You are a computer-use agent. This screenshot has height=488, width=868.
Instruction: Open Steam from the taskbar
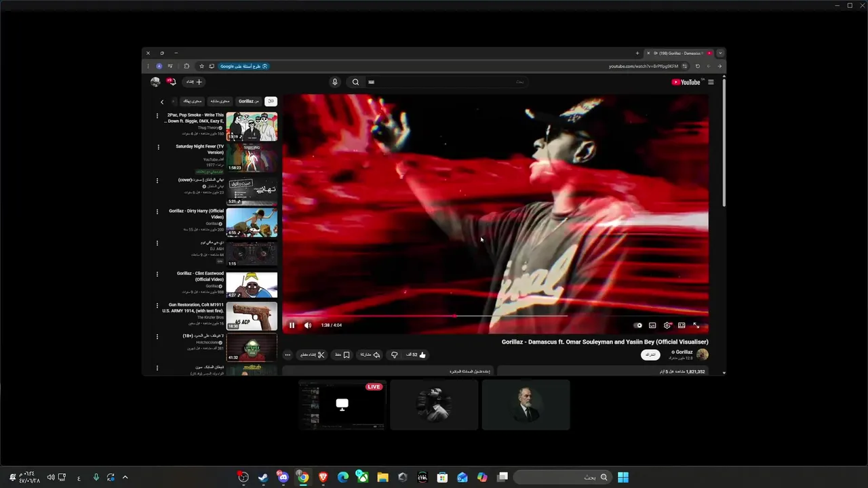263,477
